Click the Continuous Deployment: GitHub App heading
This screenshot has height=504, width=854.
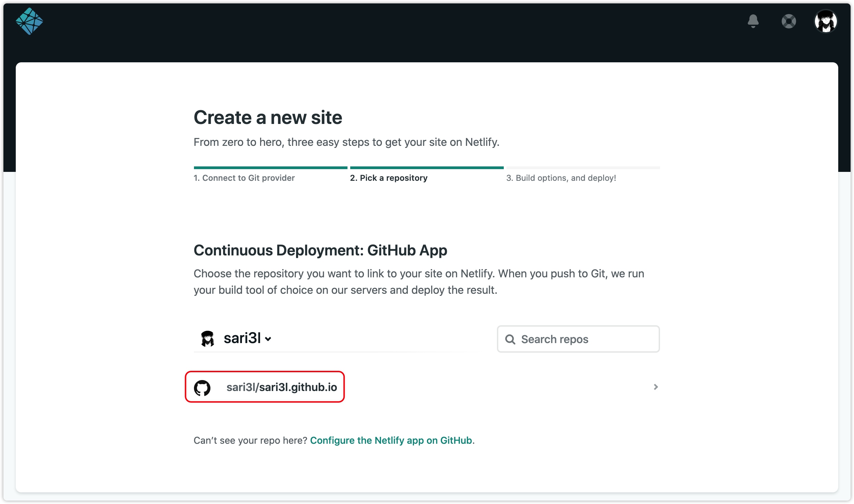(x=320, y=250)
